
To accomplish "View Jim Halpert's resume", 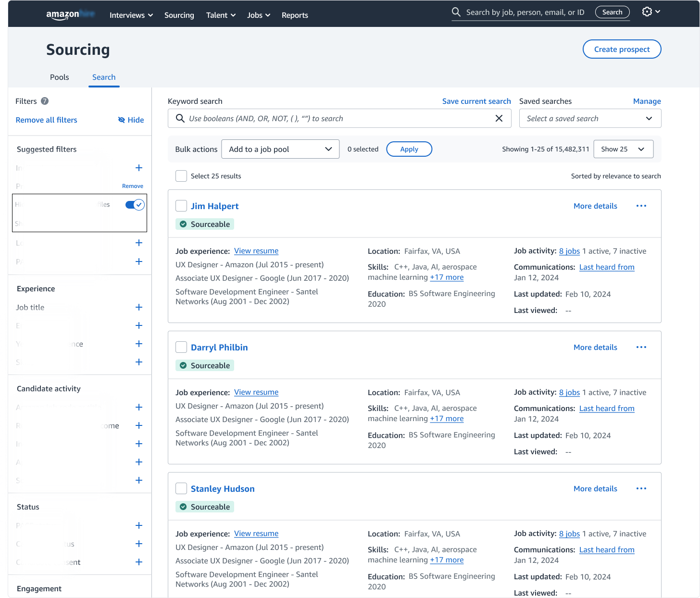I will click(256, 251).
